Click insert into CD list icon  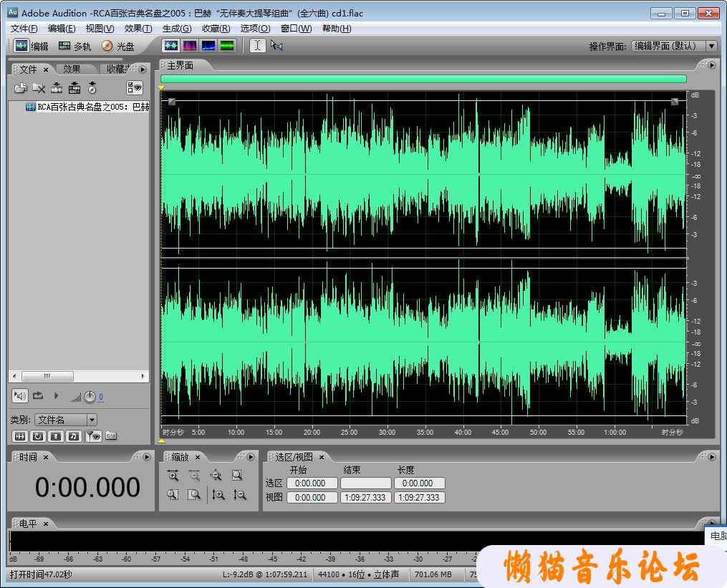point(92,87)
